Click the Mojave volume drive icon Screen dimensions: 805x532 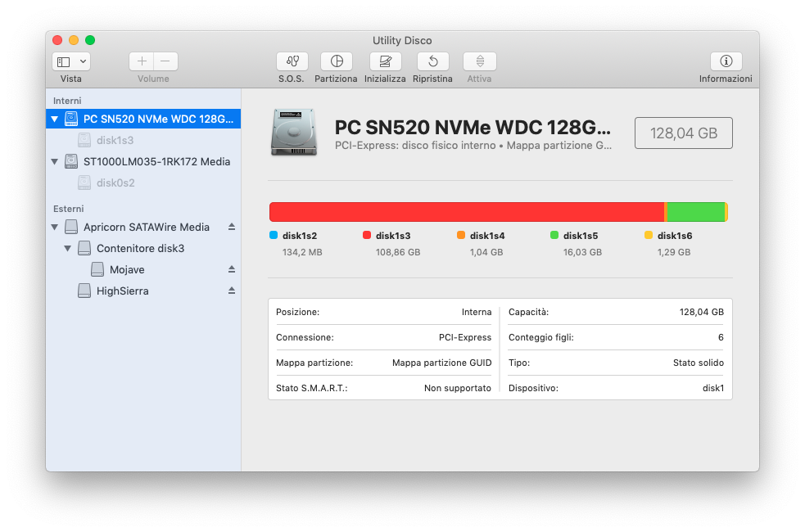click(x=97, y=269)
